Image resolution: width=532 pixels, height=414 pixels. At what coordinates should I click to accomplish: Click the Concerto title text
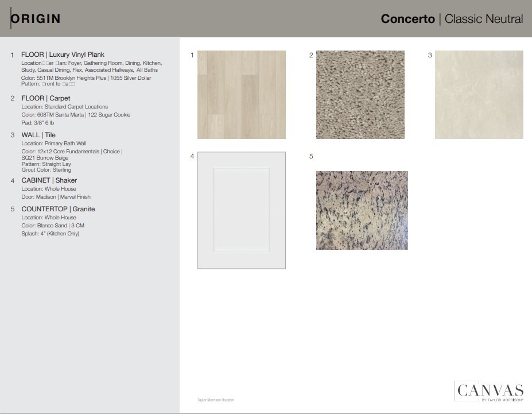click(x=407, y=18)
